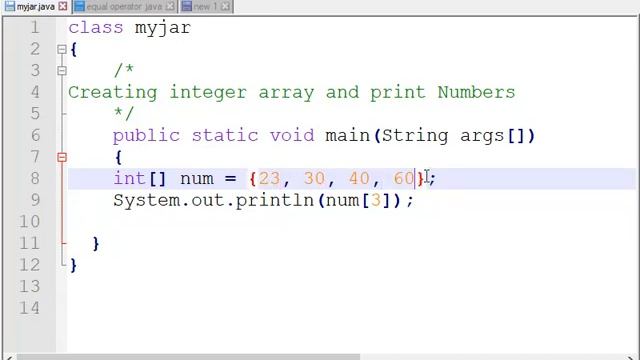Click the variable 'num' on line 8
Screen dimensions: 640x360
[x=197, y=180]
